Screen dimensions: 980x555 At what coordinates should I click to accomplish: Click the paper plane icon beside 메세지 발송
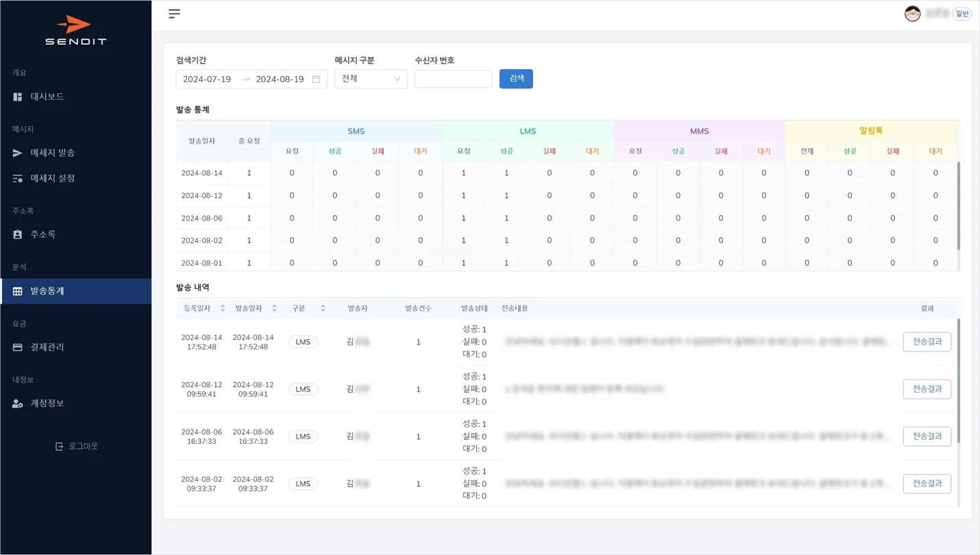tap(18, 153)
